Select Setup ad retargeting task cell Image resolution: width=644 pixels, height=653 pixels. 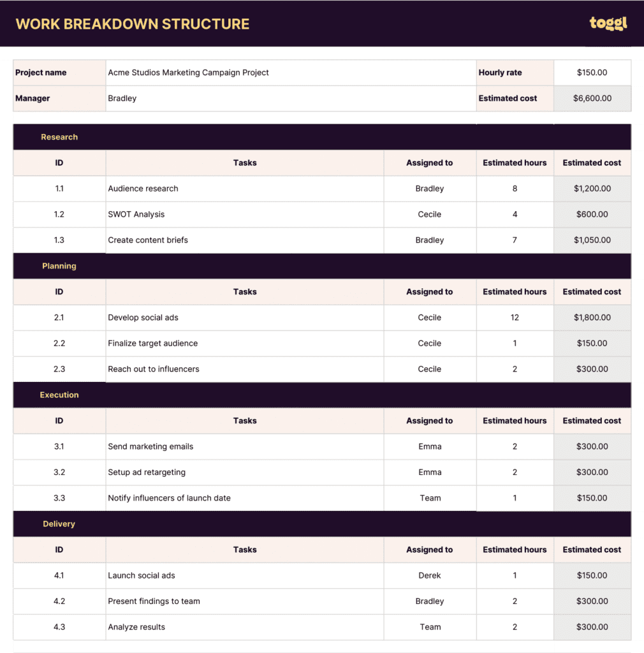click(147, 473)
